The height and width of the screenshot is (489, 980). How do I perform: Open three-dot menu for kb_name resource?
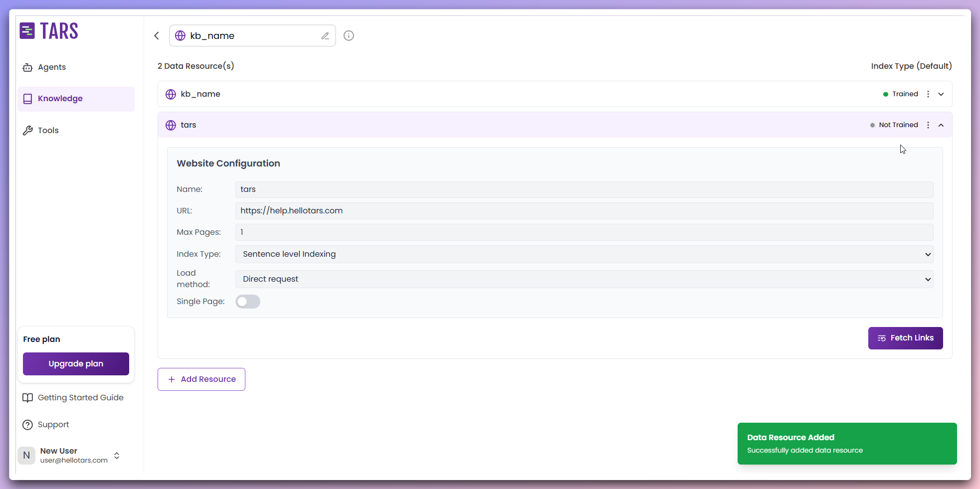click(x=928, y=94)
